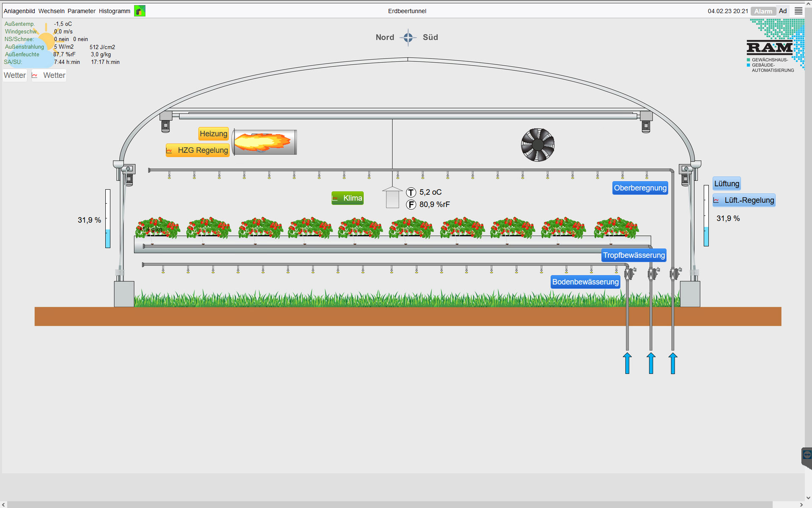
Task: Open the Wechseln menu
Action: [51, 11]
